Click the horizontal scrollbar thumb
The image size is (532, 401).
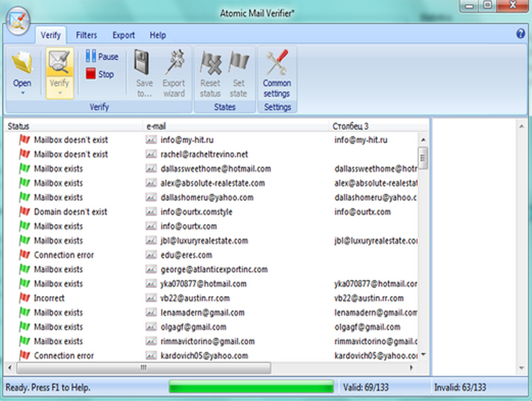pyautogui.click(x=144, y=368)
